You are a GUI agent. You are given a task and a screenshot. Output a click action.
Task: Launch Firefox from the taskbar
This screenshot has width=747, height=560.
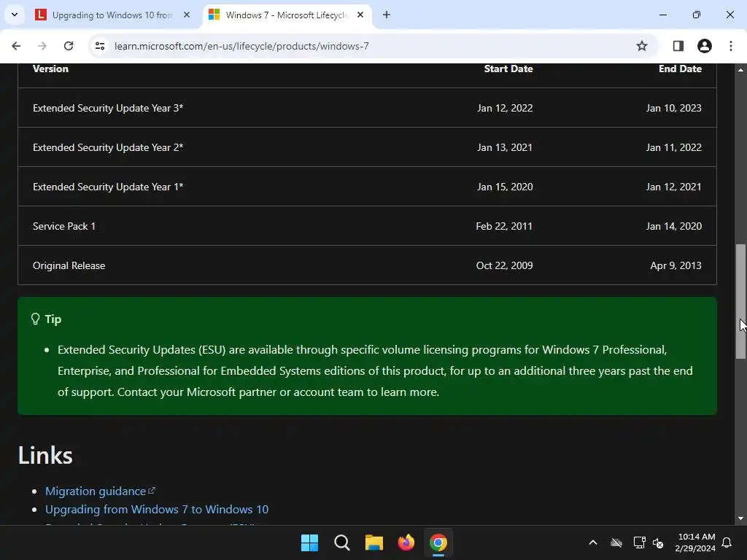tap(406, 542)
